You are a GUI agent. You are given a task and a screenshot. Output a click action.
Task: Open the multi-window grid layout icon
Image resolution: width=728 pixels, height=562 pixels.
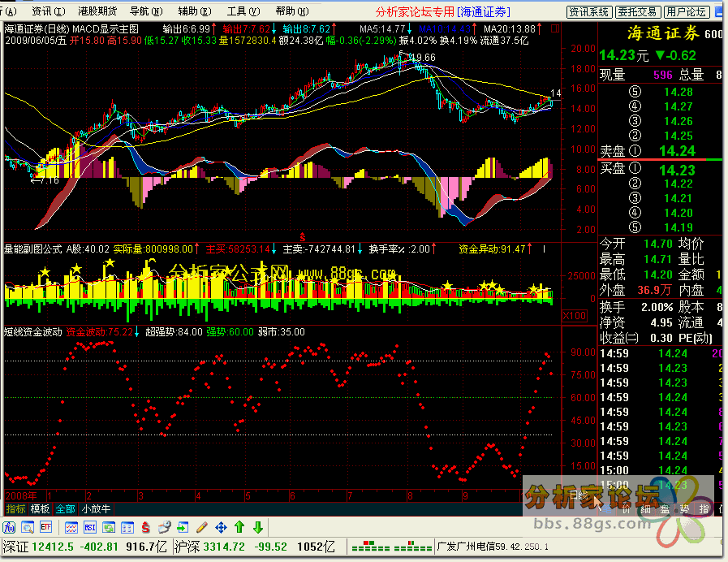(127, 528)
